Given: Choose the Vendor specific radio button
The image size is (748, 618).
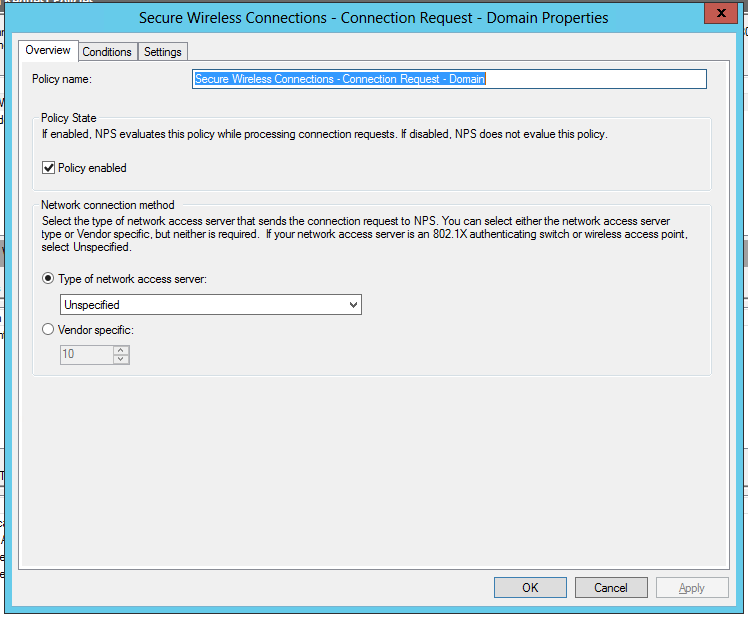Looking at the screenshot, I should 48,329.
